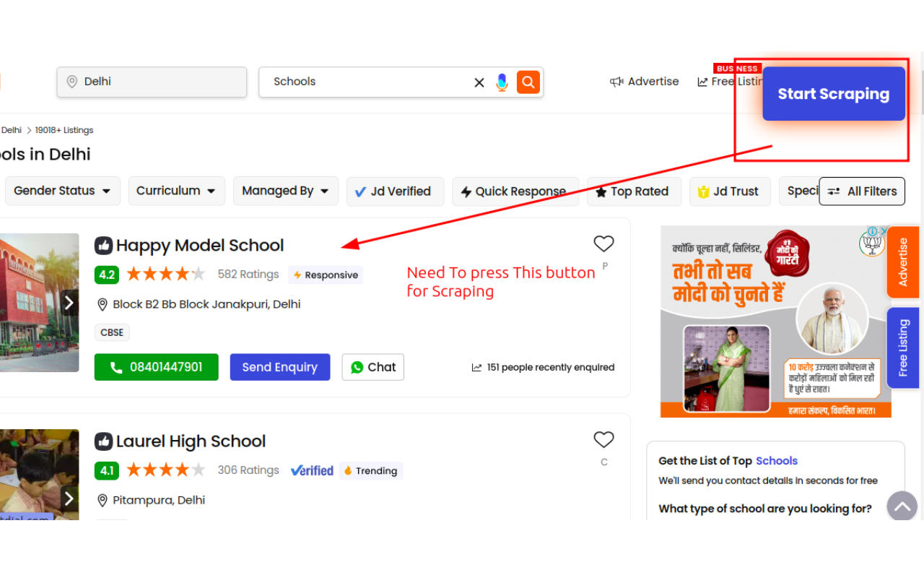
Task: Open the side Free Listing tab
Action: point(902,348)
